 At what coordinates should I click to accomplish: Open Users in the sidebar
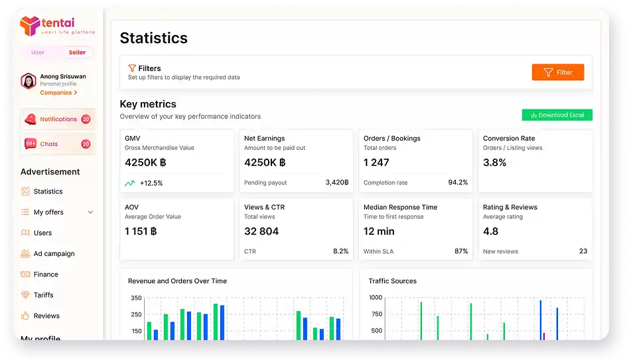click(x=42, y=233)
